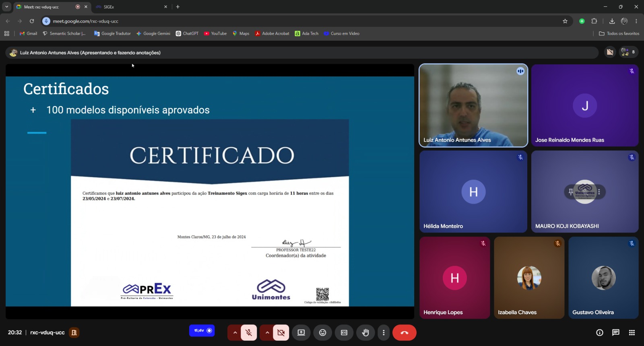The image size is (644, 346).
Task: Open the Adobe Acrobat bookmark
Action: 272,34
